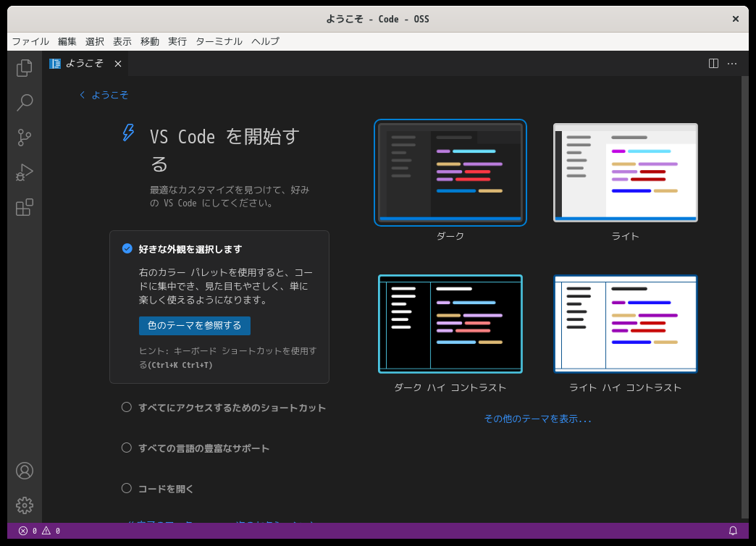
Task: Open the ヘルプ menu
Action: coord(265,41)
